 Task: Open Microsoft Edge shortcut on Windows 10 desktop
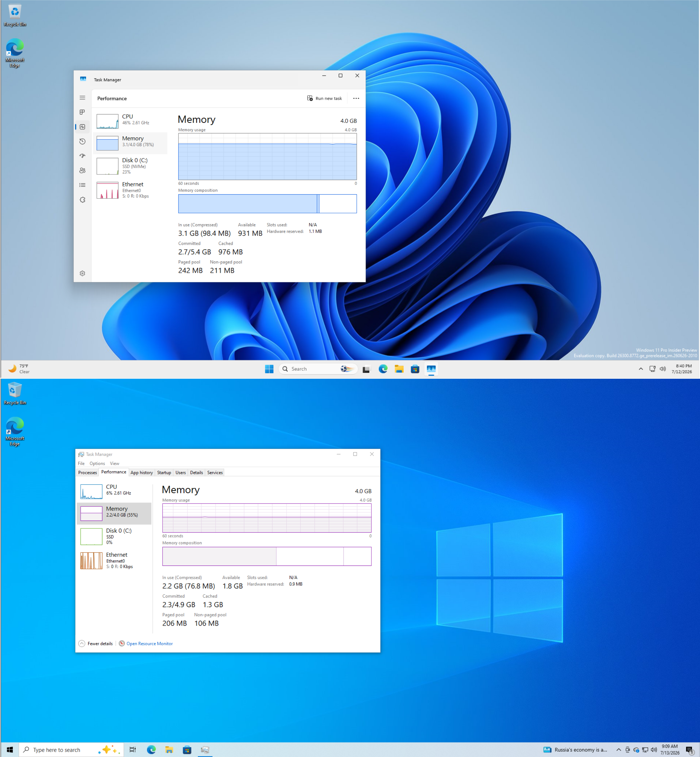15,431
